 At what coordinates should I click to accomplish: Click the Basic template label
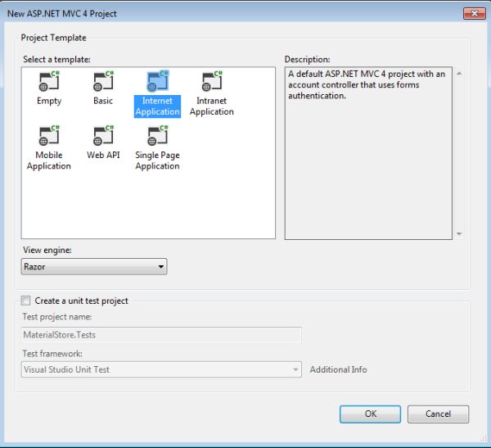click(x=103, y=101)
